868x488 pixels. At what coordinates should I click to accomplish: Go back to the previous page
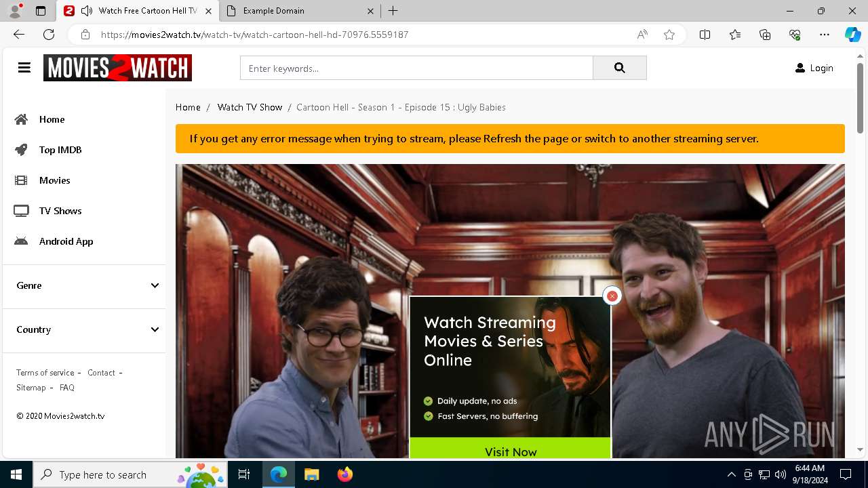click(x=19, y=35)
